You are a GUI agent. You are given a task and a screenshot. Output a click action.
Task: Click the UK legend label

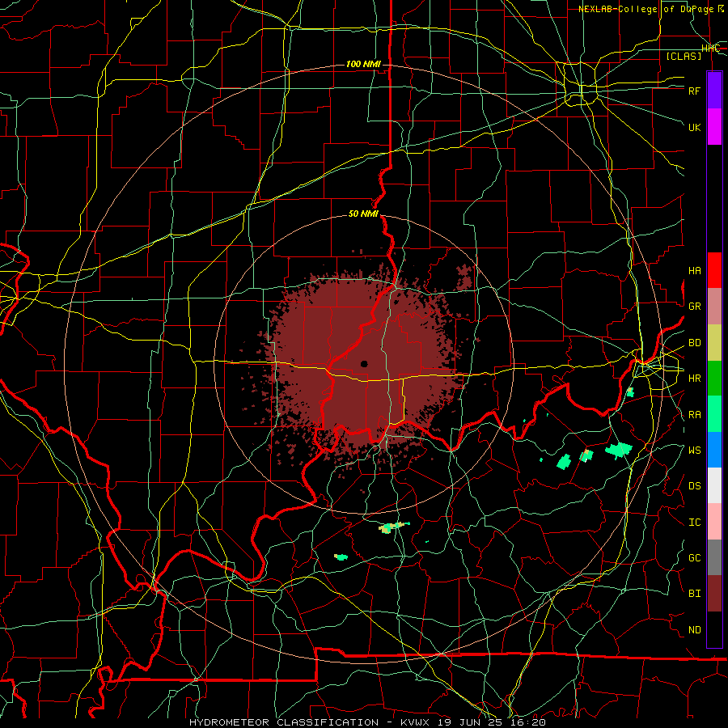[x=695, y=127]
